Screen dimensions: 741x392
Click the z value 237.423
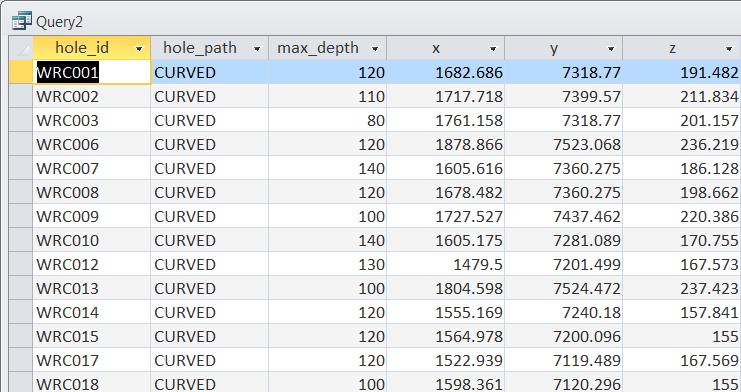pyautogui.click(x=682, y=288)
